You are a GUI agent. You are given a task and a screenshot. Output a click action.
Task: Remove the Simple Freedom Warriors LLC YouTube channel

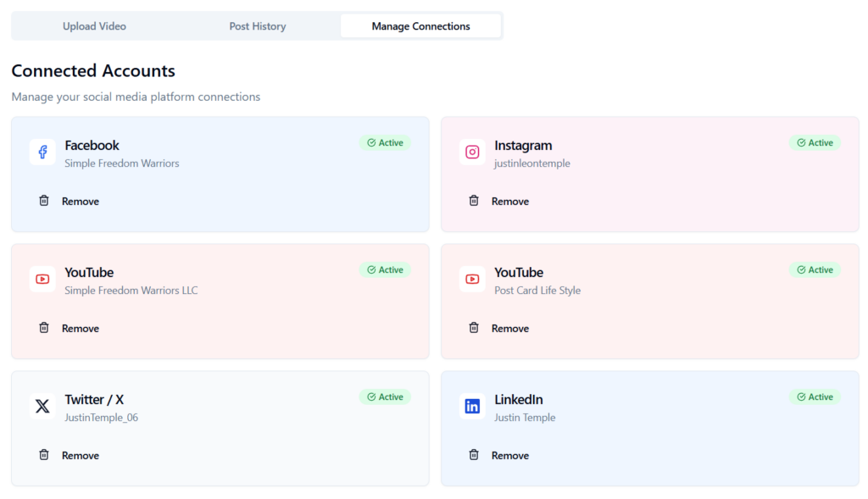pyautogui.click(x=70, y=328)
